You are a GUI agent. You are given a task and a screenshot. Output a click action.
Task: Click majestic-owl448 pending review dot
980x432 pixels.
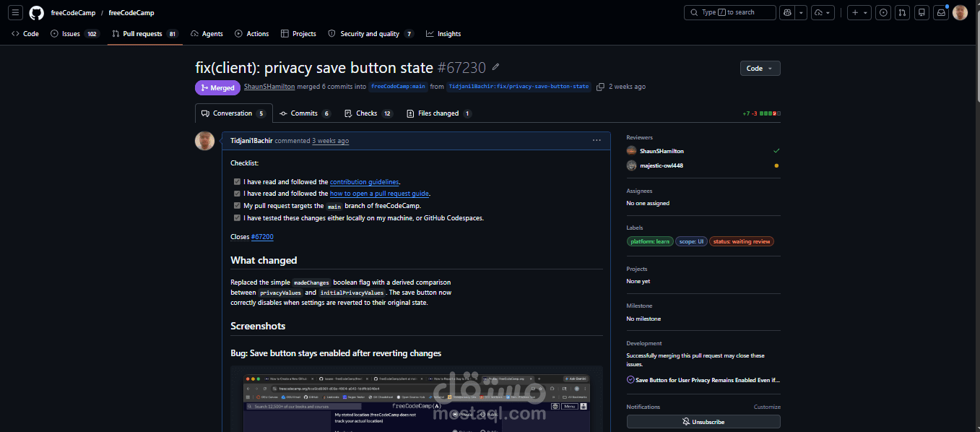click(776, 165)
